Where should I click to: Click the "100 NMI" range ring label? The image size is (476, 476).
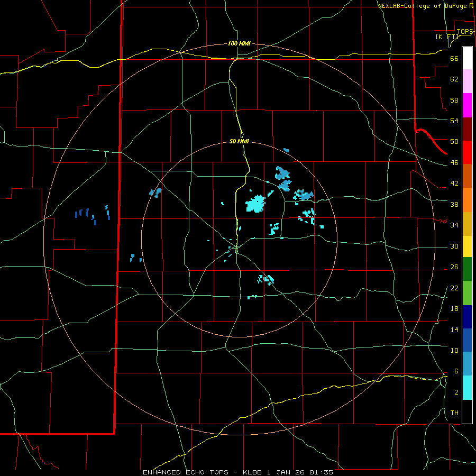click(x=239, y=43)
